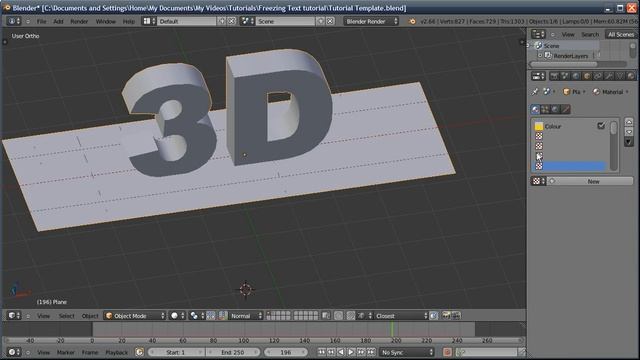Add a new scene with plus icon
The height and width of the screenshot is (360, 640).
(x=320, y=21)
